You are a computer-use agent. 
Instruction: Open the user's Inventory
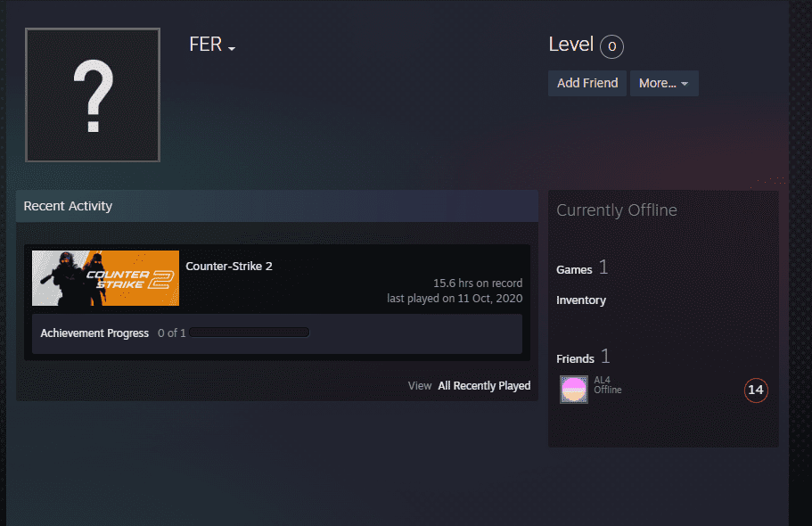[x=580, y=300]
